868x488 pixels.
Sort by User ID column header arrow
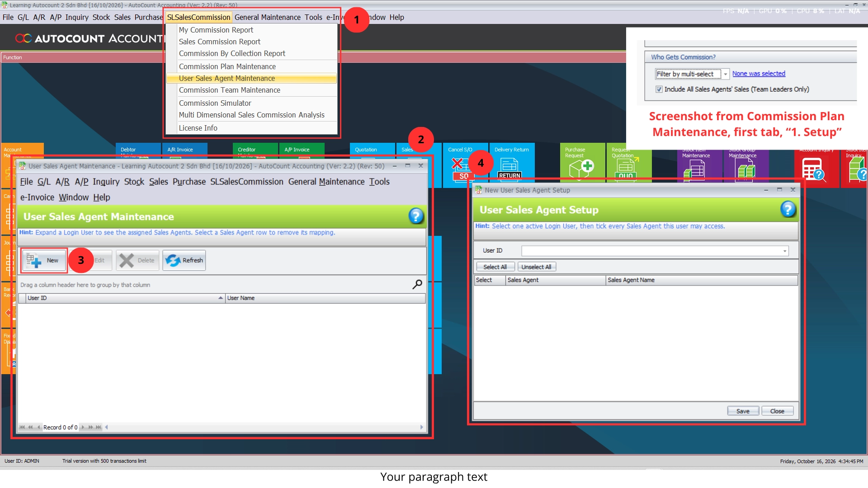tap(221, 298)
